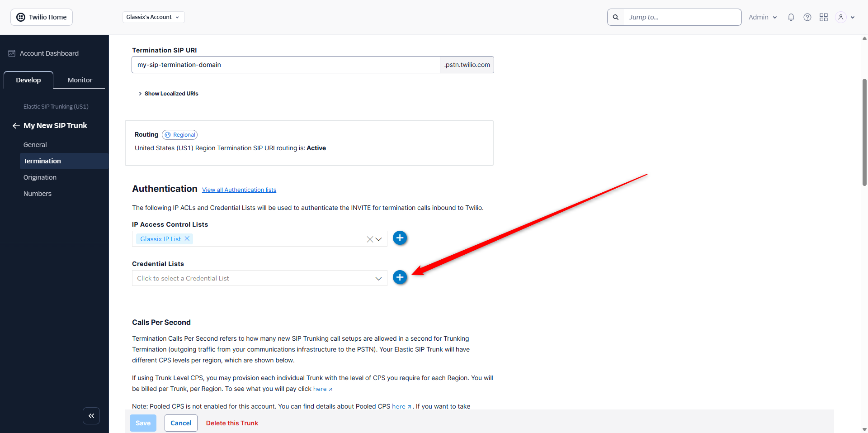Screen dimensions: 868x433
Task: Collapse the sidebar with double-chevron button
Action: pos(91,416)
